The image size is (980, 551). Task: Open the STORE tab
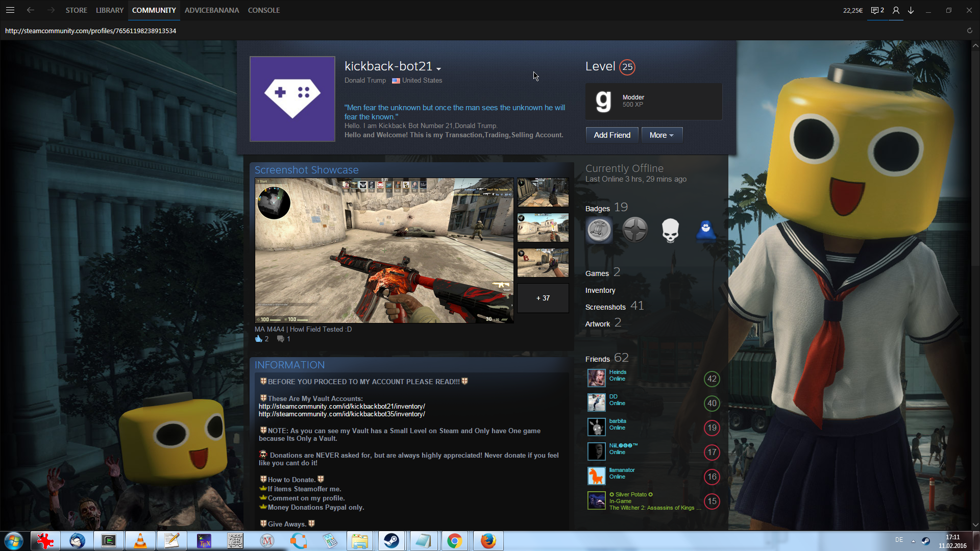pyautogui.click(x=76, y=10)
